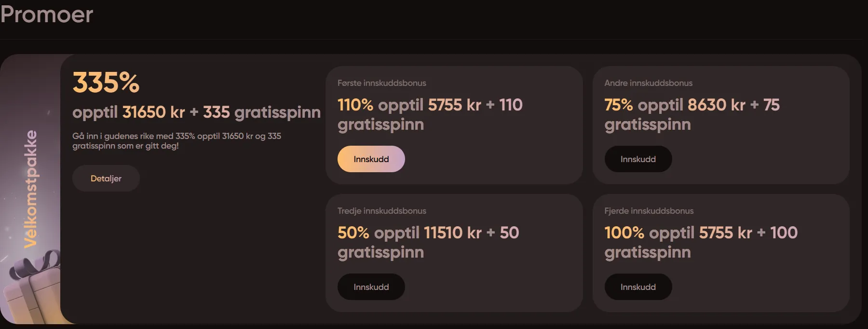Click the Detaljer button for welcome package
The height and width of the screenshot is (329, 868).
[106, 178]
